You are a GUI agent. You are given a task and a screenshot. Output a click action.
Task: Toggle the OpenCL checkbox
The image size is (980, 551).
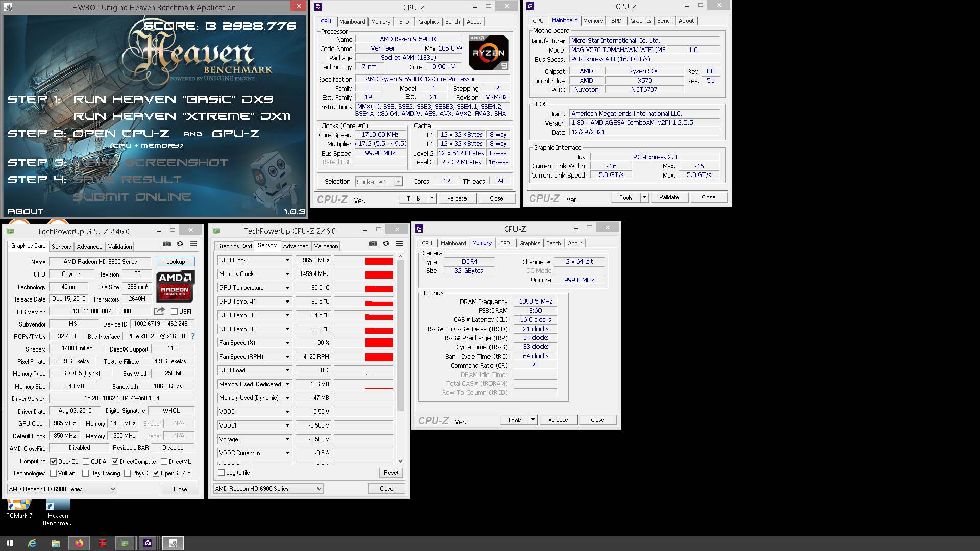[53, 461]
